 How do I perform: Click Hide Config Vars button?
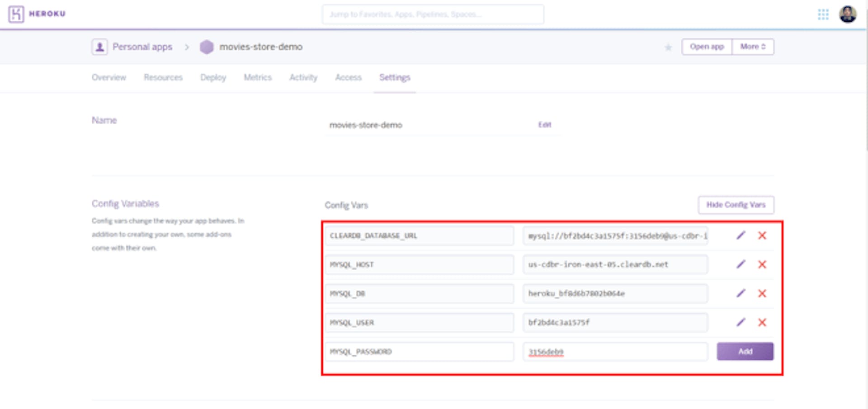pyautogui.click(x=736, y=205)
